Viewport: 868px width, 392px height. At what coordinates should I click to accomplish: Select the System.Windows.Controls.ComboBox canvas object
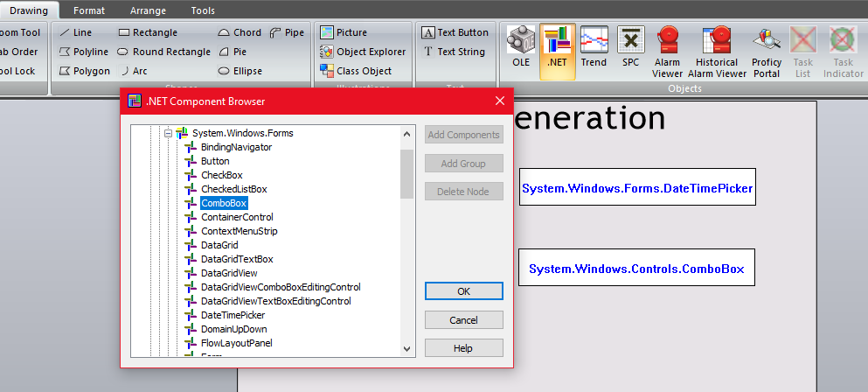pos(636,267)
